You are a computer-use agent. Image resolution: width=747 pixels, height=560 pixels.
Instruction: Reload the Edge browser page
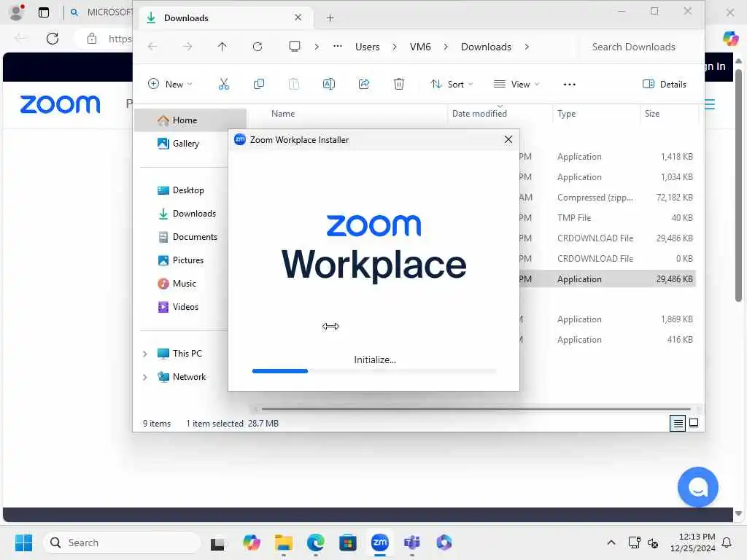[53, 38]
